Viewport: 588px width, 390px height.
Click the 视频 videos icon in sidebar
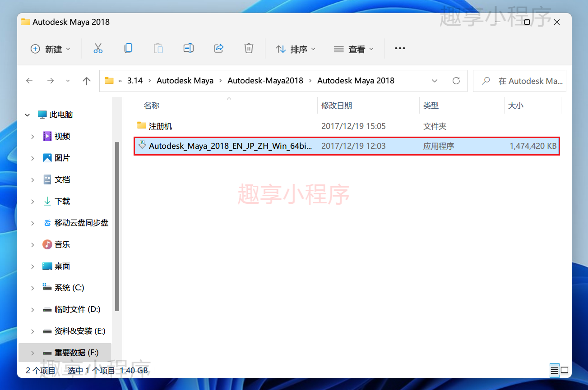point(47,136)
